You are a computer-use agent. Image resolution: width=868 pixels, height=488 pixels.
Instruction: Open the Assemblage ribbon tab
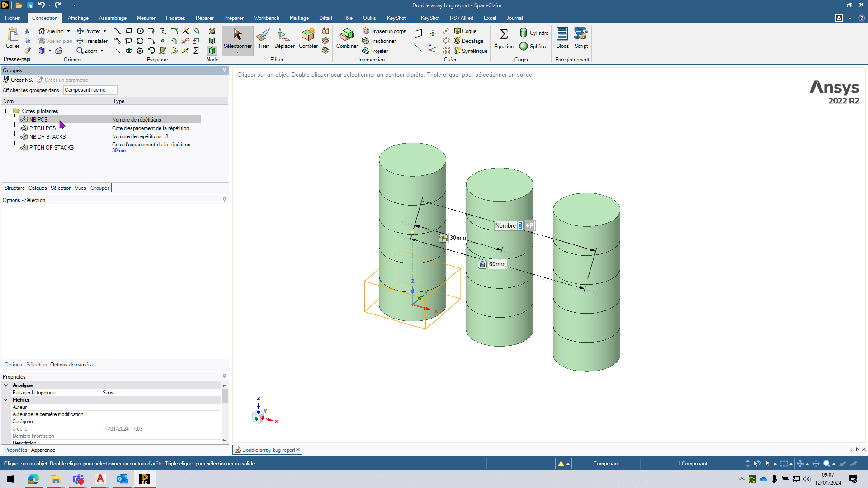pyautogui.click(x=113, y=18)
